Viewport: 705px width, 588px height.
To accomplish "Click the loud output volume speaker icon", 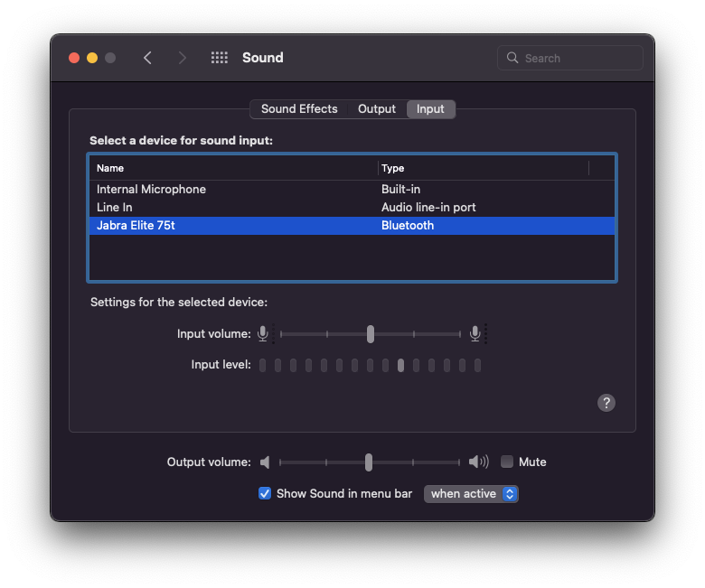I will [x=478, y=462].
